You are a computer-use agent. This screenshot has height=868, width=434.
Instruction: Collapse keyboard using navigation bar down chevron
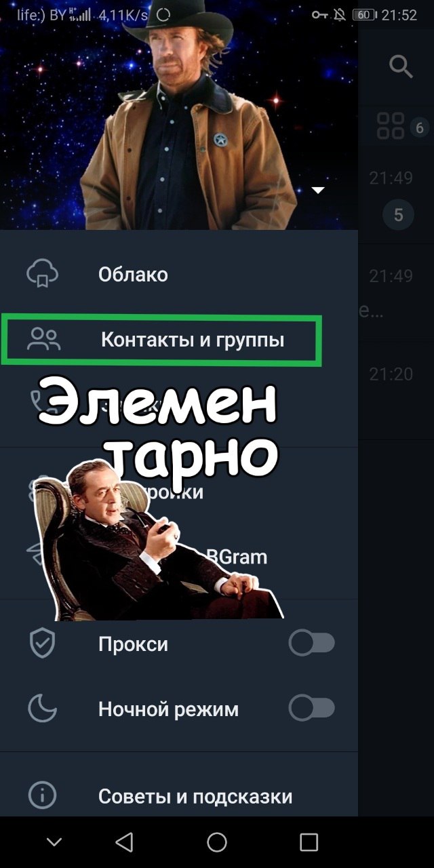point(54,842)
